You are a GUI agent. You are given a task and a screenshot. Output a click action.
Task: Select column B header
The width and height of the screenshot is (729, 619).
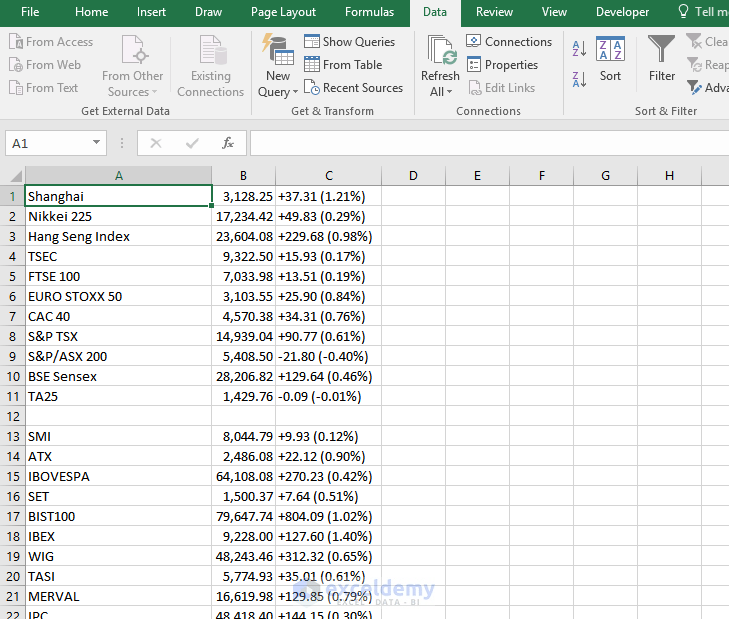point(243,176)
